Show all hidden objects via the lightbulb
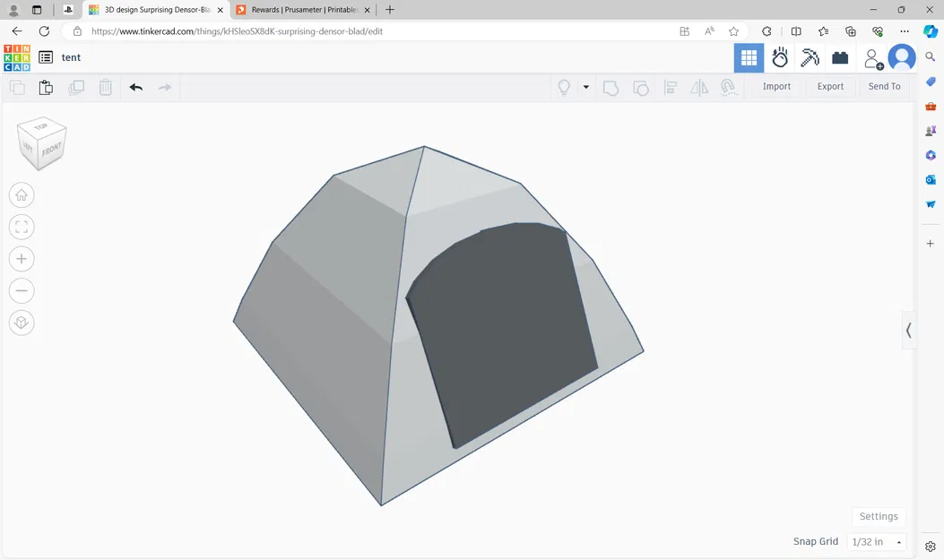Viewport: 944px width, 560px height. [x=564, y=87]
